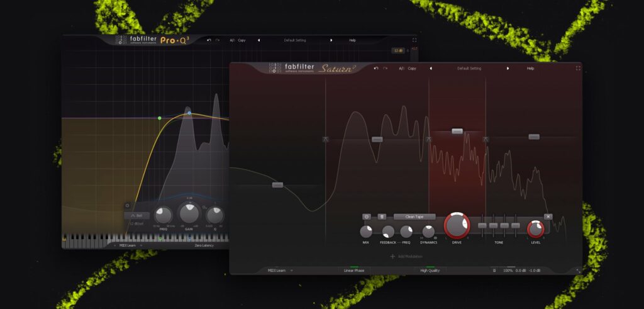
Task: Click the global bypass icon in Saturn bottom bar
Action: [x=494, y=271]
